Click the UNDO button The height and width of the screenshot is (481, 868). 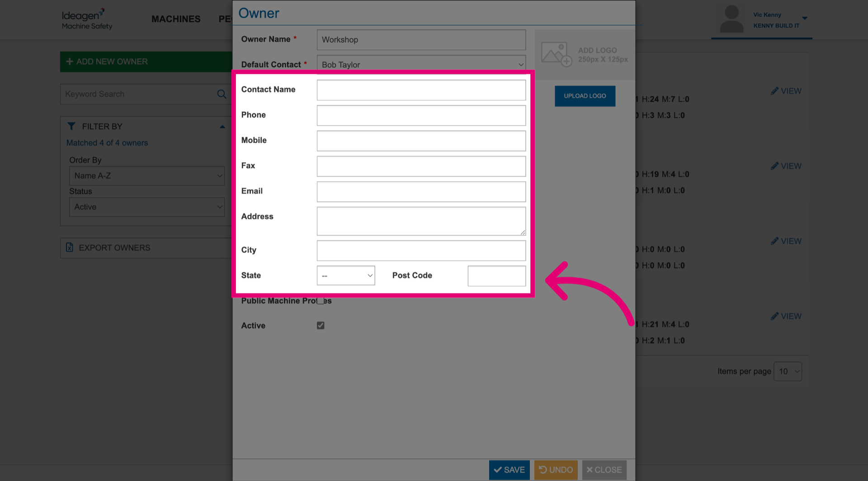556,470
